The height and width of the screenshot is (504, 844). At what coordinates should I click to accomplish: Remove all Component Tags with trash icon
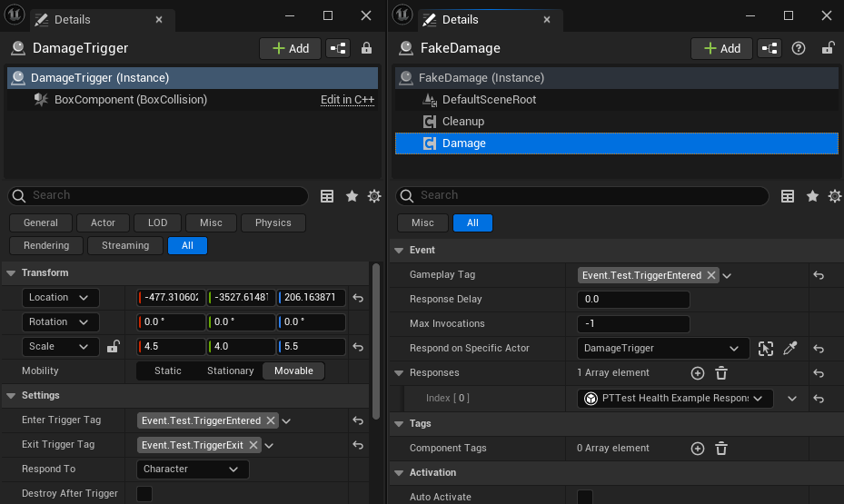[721, 449]
